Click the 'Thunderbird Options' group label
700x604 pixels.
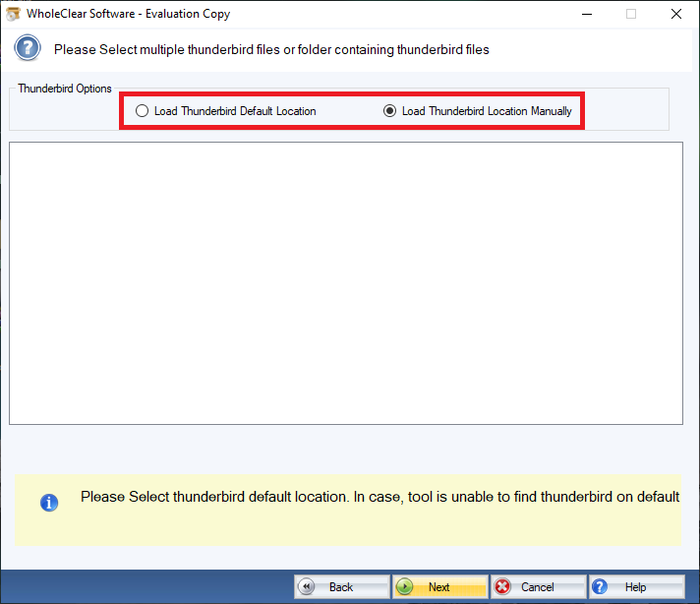pyautogui.click(x=65, y=89)
